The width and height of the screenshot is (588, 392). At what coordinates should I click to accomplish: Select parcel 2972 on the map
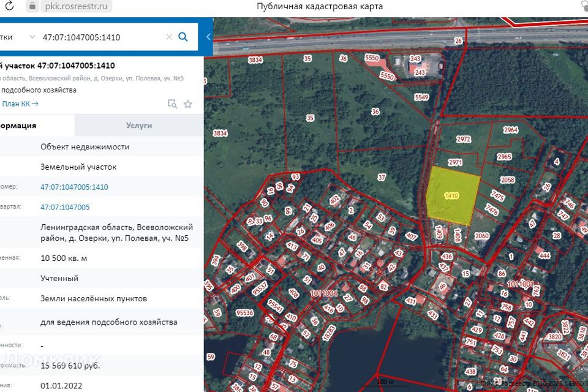coord(463,140)
